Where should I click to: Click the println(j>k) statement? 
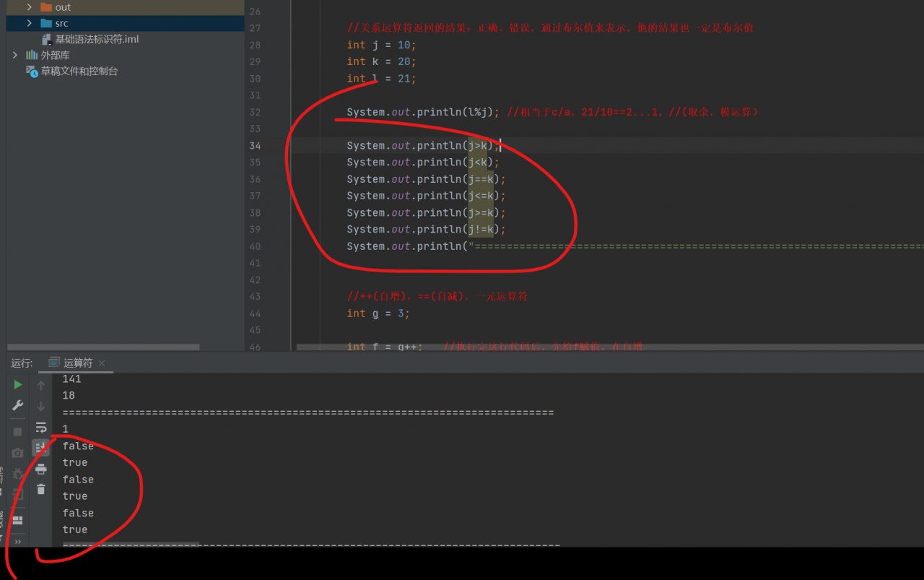pyautogui.click(x=423, y=146)
